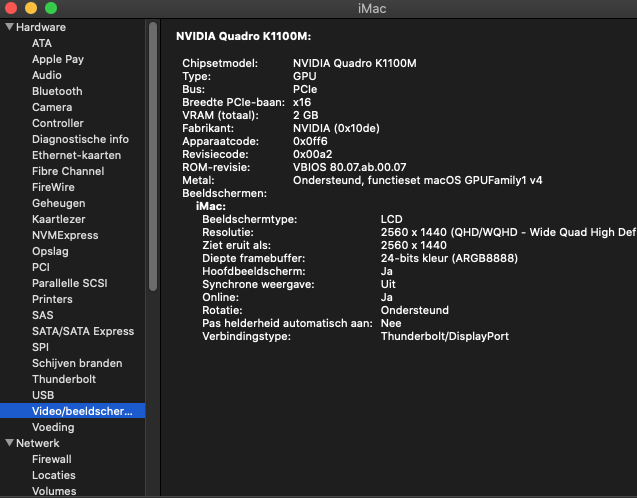Select Audio in the sidebar
This screenshot has height=498, width=637.
[x=47, y=75]
